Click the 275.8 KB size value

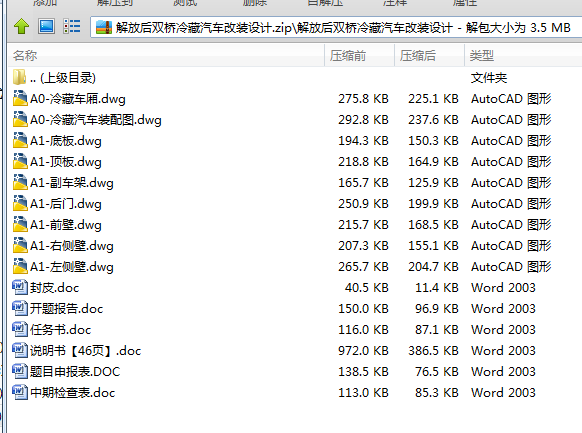(x=363, y=99)
